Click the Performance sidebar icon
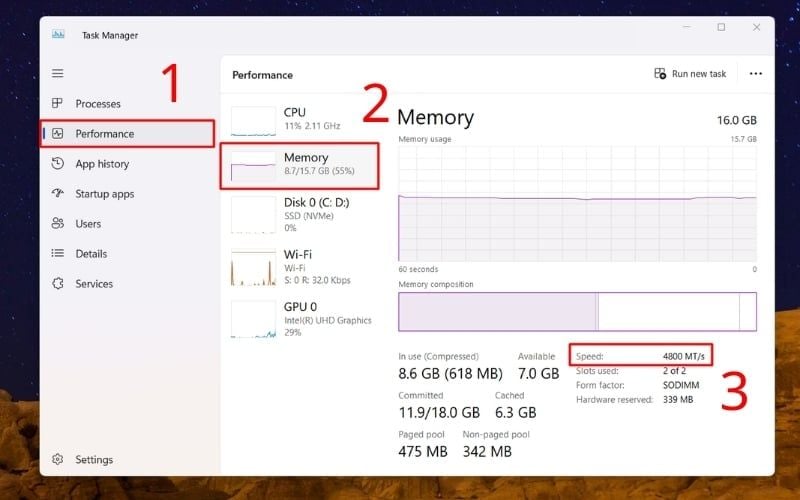This screenshot has width=800, height=500. pyautogui.click(x=57, y=134)
